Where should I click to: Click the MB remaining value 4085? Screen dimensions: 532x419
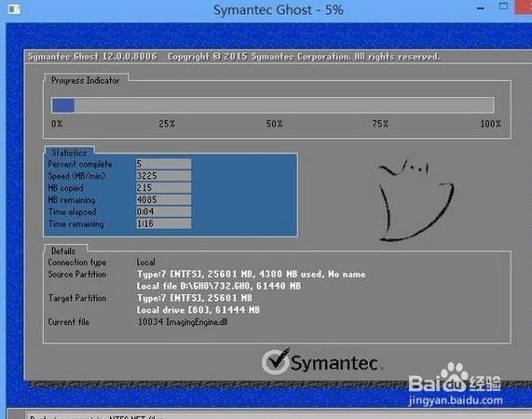click(x=164, y=199)
